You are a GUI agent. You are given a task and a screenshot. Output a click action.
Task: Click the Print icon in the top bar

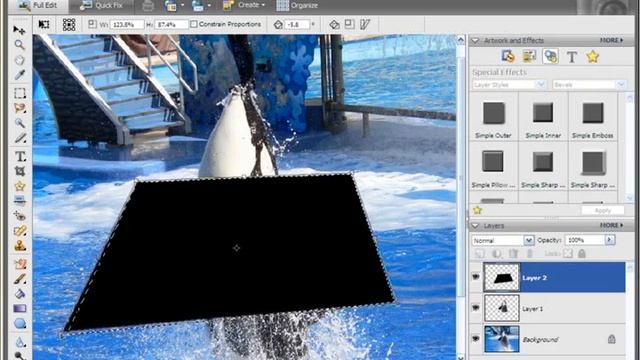(148, 6)
